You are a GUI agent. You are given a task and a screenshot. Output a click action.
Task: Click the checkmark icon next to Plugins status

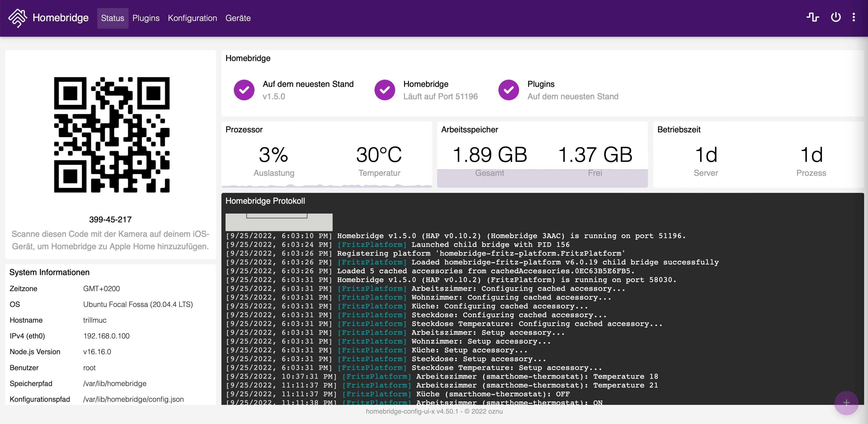(508, 90)
